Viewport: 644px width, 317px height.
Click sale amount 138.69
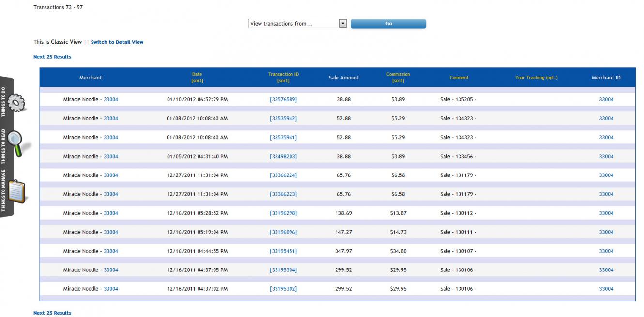pos(344,213)
